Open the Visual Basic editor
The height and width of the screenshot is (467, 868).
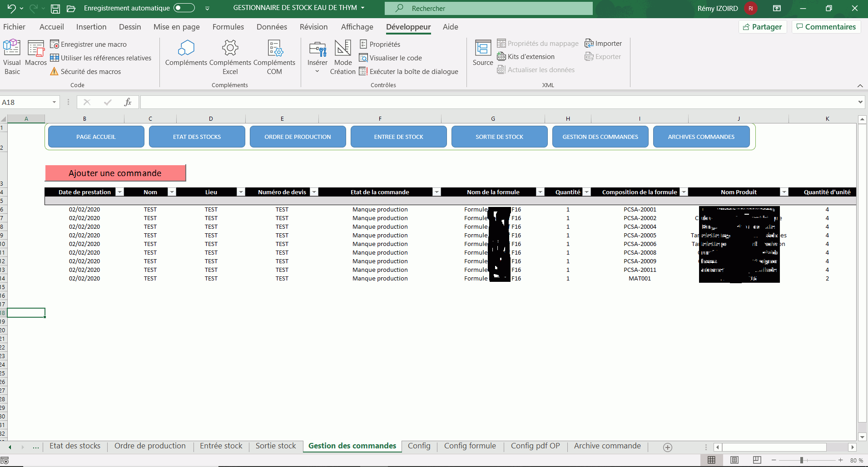tap(12, 57)
